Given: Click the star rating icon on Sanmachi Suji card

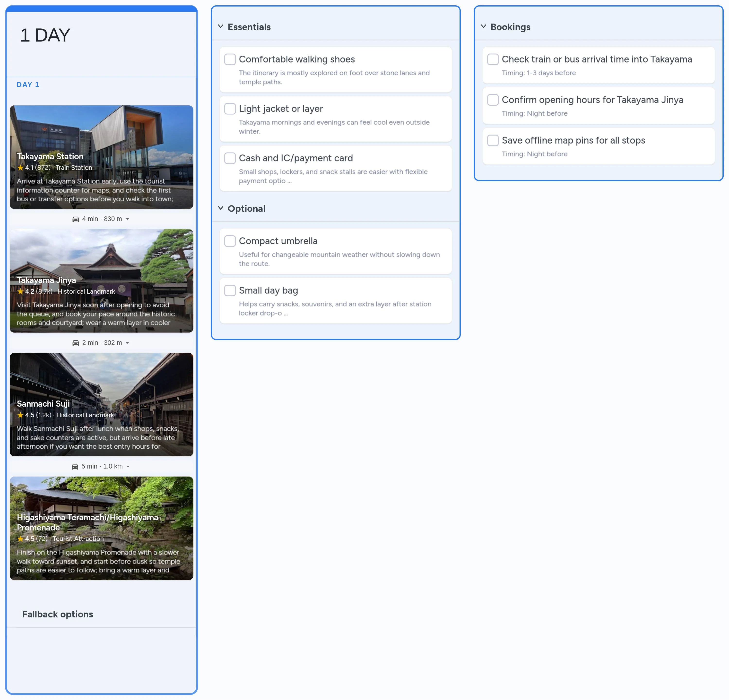Looking at the screenshot, I should (20, 415).
